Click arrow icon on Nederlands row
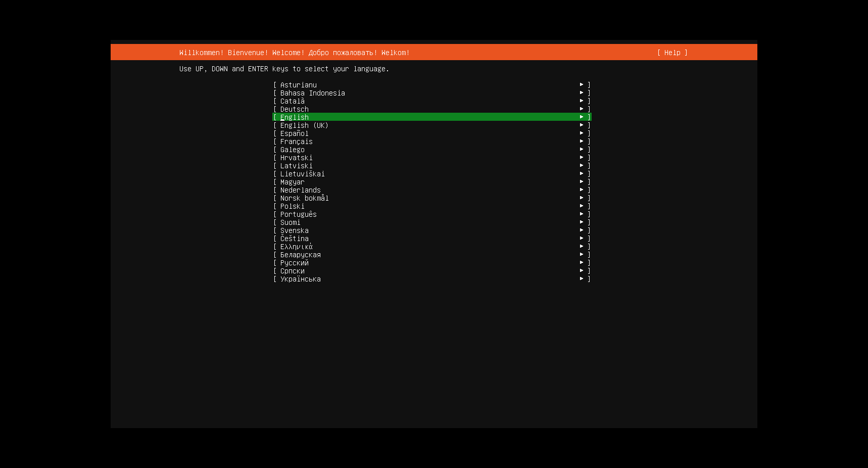The width and height of the screenshot is (868, 468). (582, 190)
